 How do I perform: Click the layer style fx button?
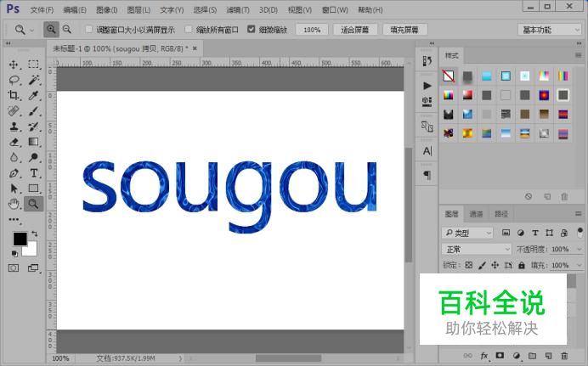484,356
